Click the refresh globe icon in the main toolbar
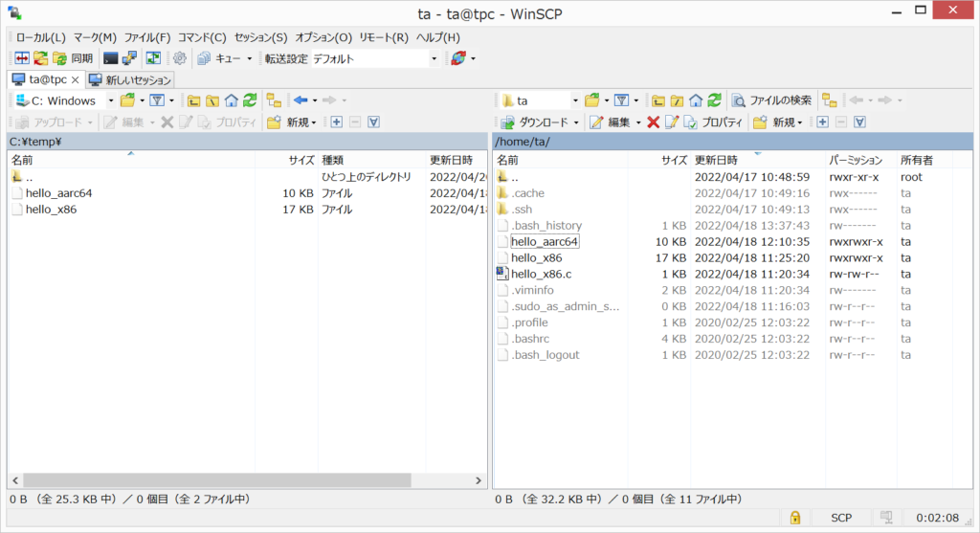The width and height of the screenshot is (980, 533). (458, 58)
